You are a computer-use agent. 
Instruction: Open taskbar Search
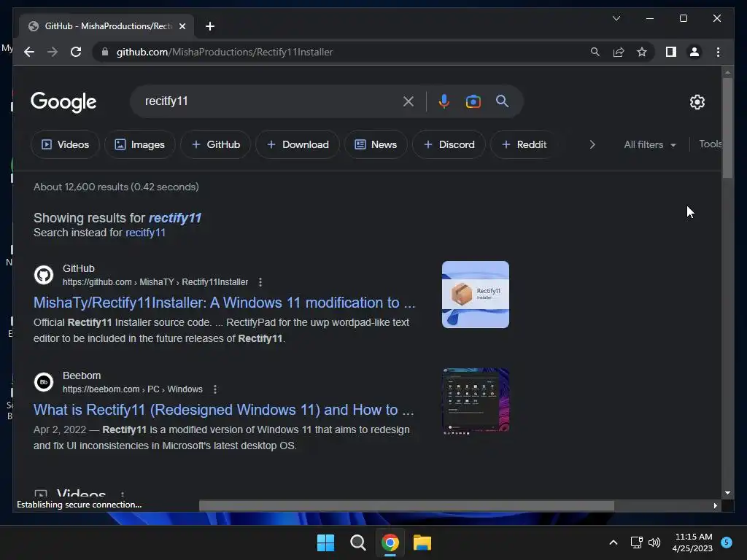click(x=357, y=542)
